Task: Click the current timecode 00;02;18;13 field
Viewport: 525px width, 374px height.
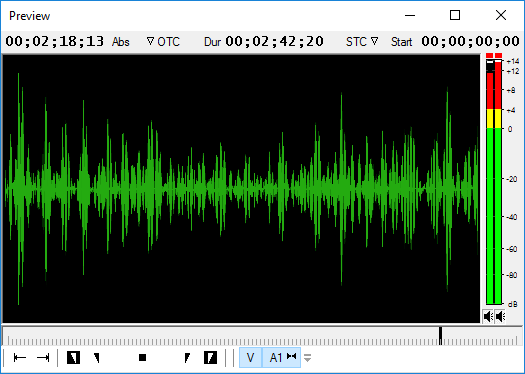Action: tap(55, 42)
